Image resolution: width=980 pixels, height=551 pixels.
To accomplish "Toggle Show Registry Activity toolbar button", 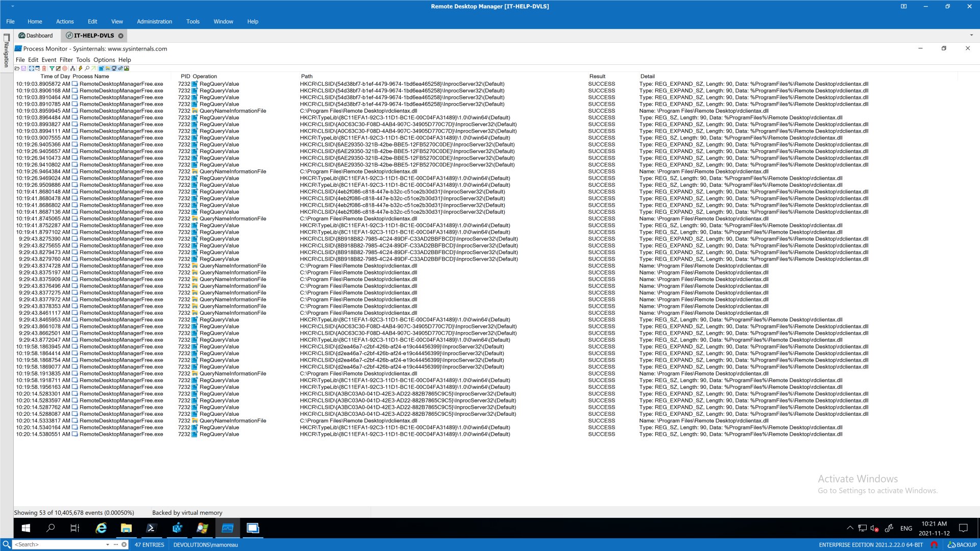I will pos(101,68).
